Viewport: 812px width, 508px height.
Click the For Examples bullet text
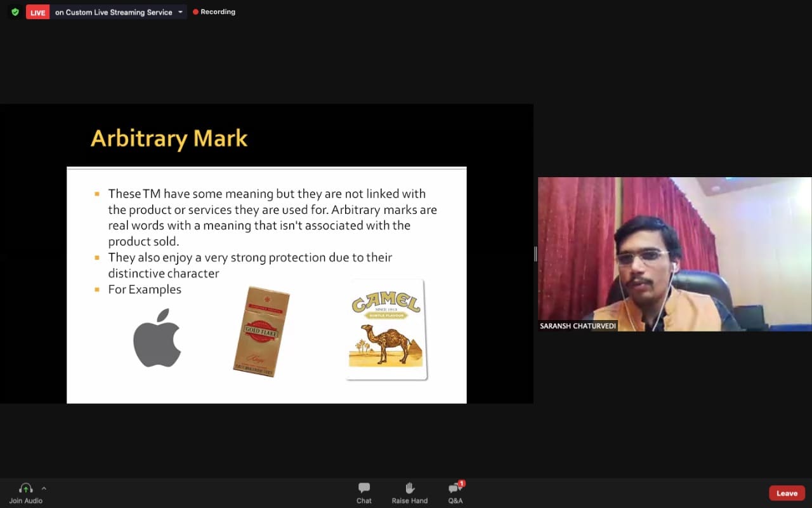145,290
